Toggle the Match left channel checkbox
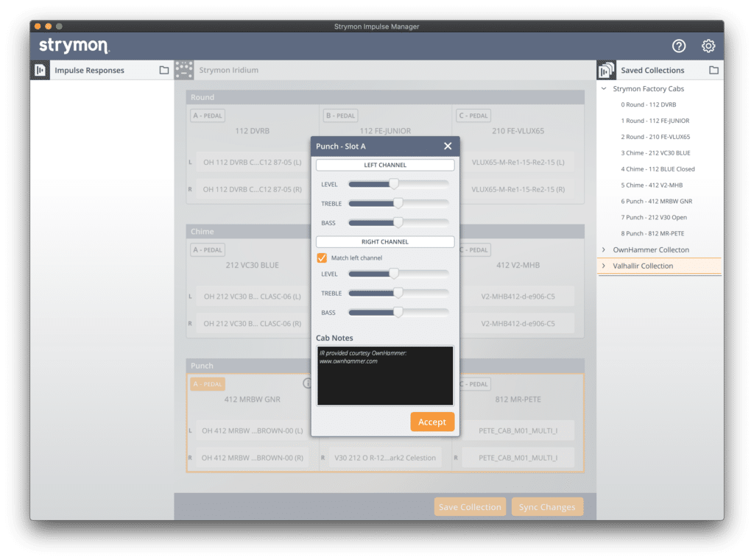754x560 pixels. pos(322,258)
